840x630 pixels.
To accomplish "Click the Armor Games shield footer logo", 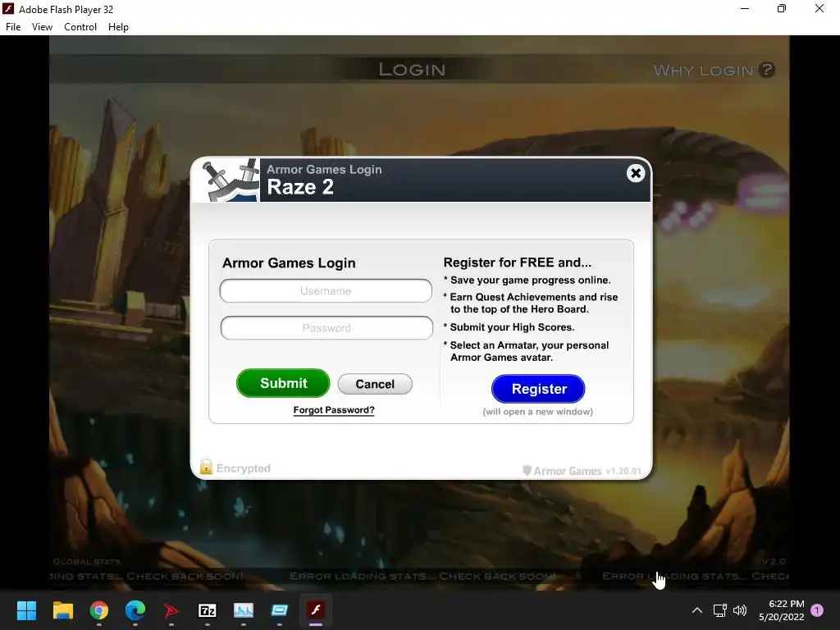I will click(527, 470).
